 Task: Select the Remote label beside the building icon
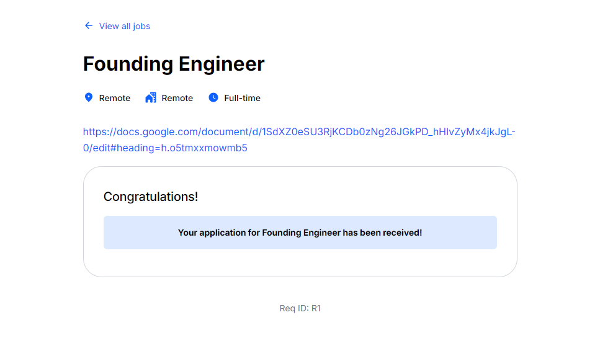(x=177, y=98)
